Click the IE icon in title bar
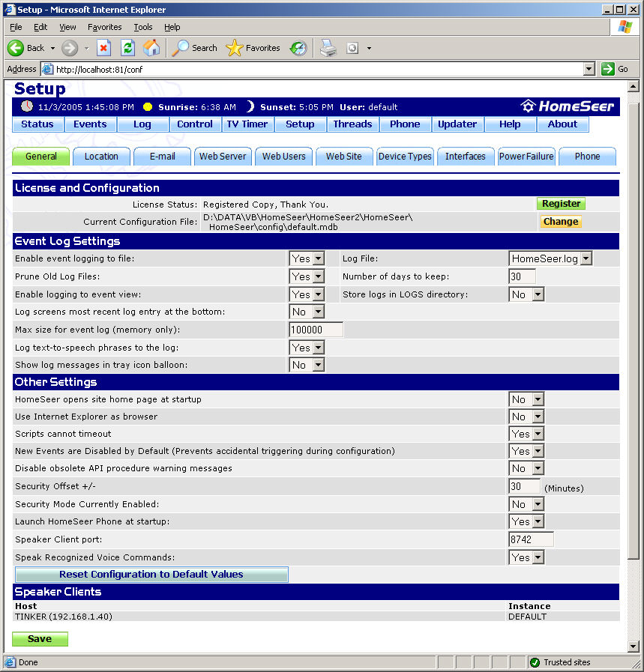 [x=10, y=9]
